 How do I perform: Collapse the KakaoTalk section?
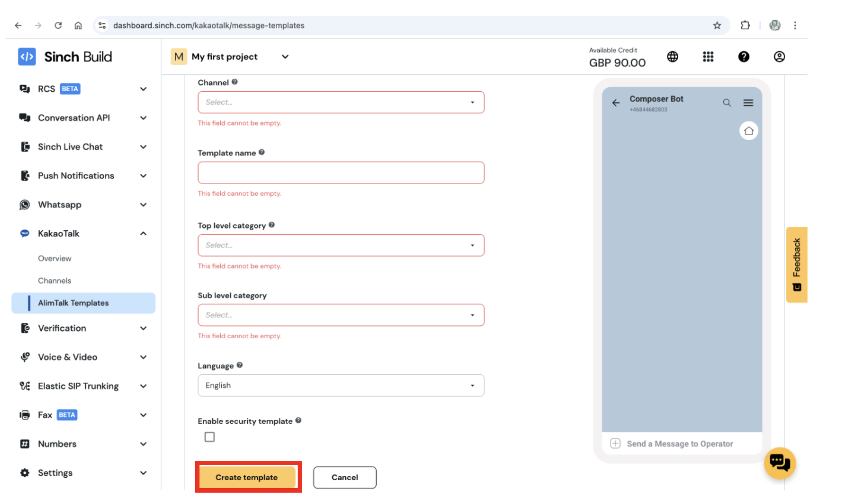pyautogui.click(x=143, y=233)
